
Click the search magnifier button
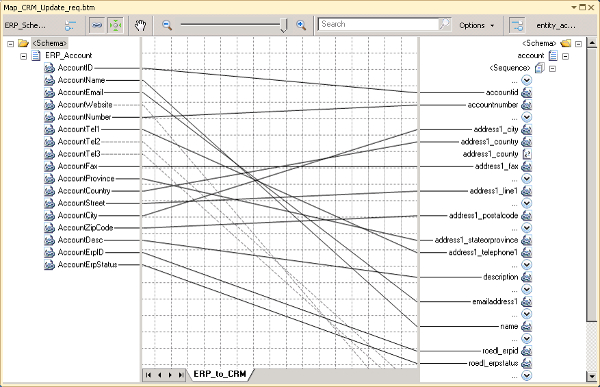pos(445,24)
